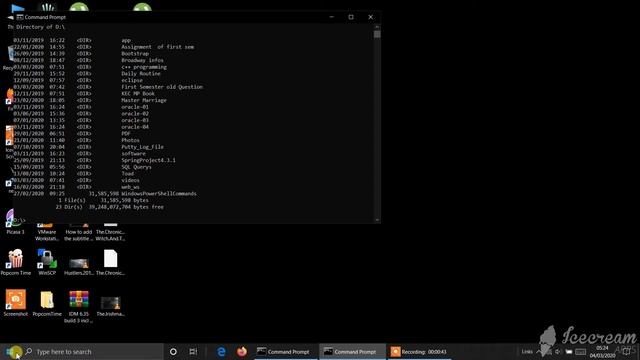Open the taskbar clock showing 05:24
640x360 pixels.
[x=602, y=352]
